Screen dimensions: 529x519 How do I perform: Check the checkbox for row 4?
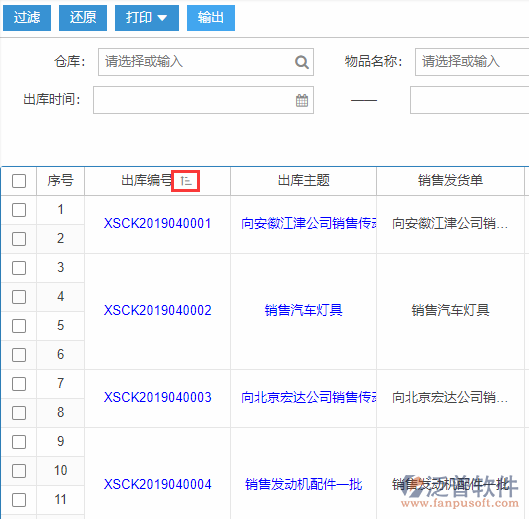[19, 297]
